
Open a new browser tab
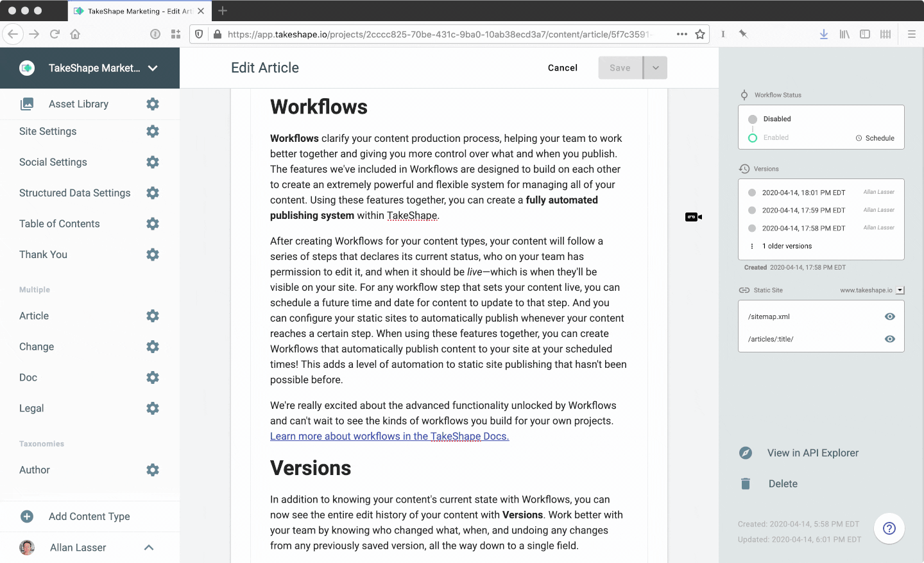pyautogui.click(x=223, y=11)
